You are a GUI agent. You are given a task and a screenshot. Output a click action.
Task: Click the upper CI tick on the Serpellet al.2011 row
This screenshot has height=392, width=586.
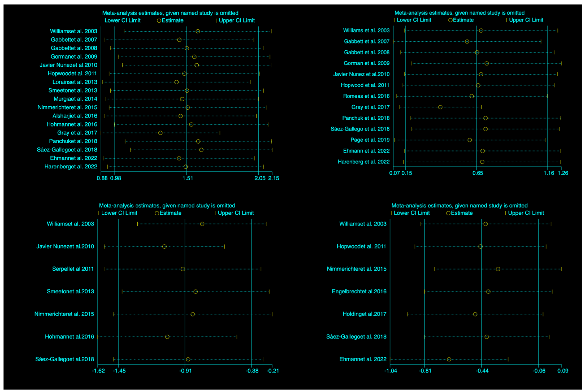[x=261, y=269]
